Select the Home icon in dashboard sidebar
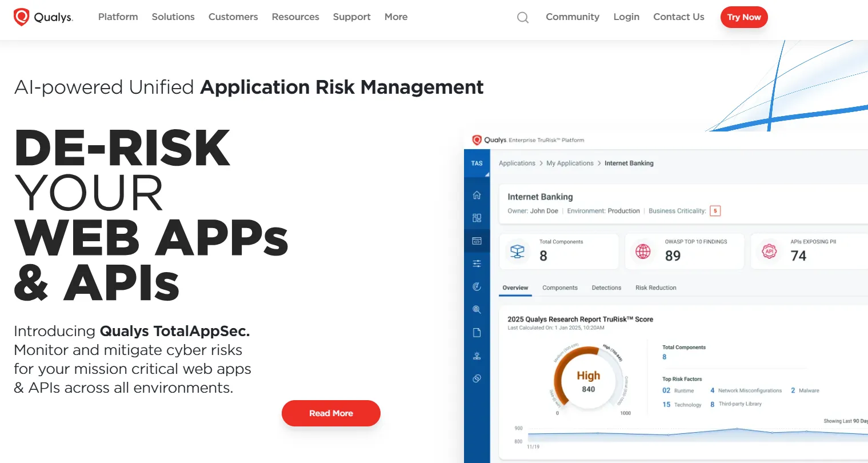Image resolution: width=868 pixels, height=463 pixels. [477, 195]
